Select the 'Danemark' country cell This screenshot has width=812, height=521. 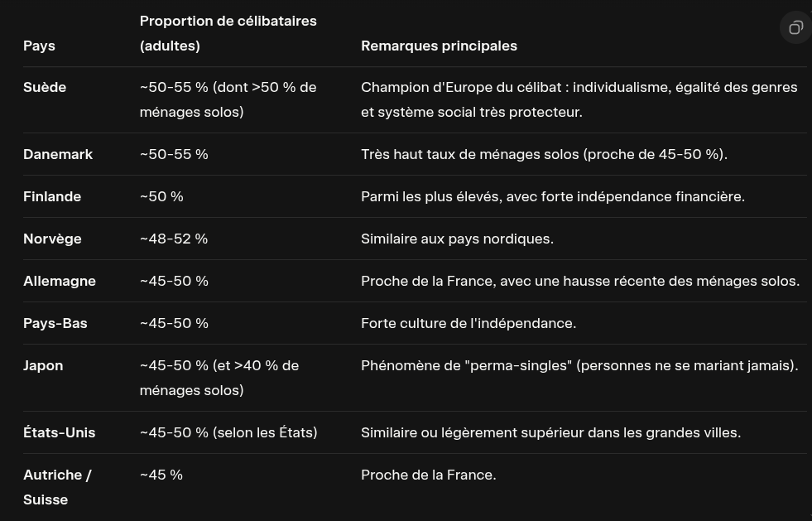58,154
